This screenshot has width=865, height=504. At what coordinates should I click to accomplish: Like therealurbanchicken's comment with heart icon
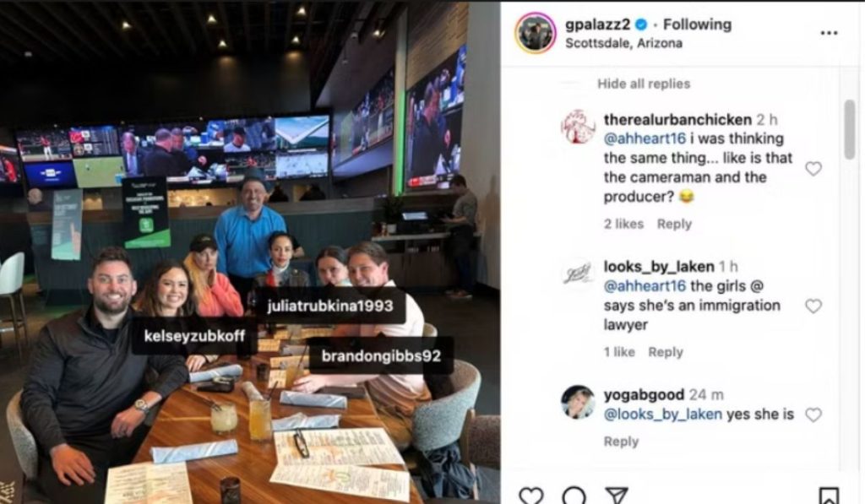813,169
